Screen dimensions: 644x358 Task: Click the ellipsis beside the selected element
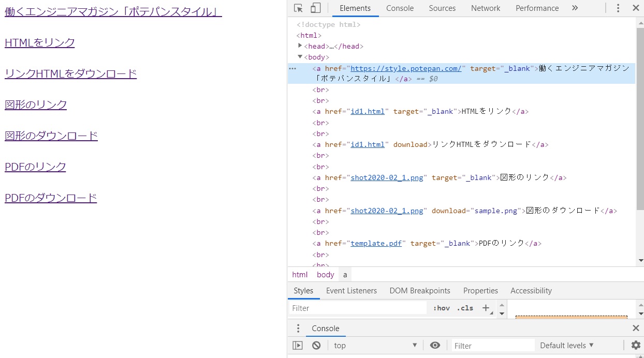tap(292, 68)
